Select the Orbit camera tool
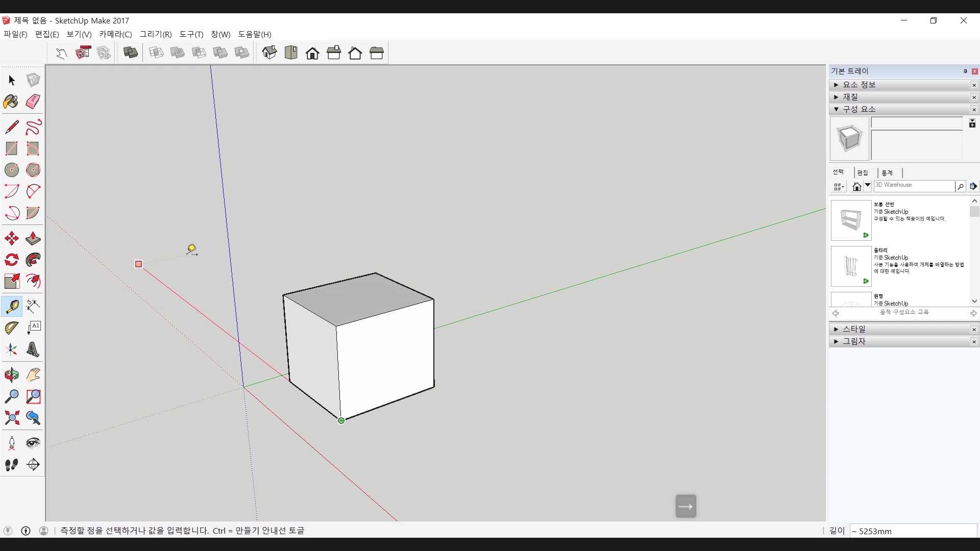Image resolution: width=980 pixels, height=551 pixels. click(x=11, y=375)
